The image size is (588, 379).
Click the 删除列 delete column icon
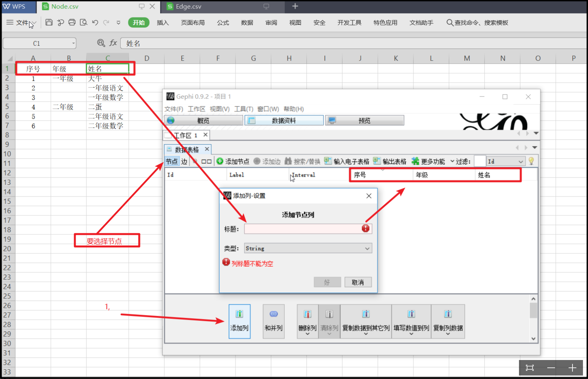(308, 321)
